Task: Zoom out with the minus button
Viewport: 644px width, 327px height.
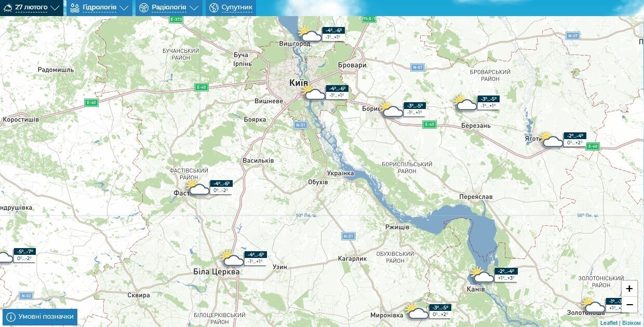Action: [629, 305]
